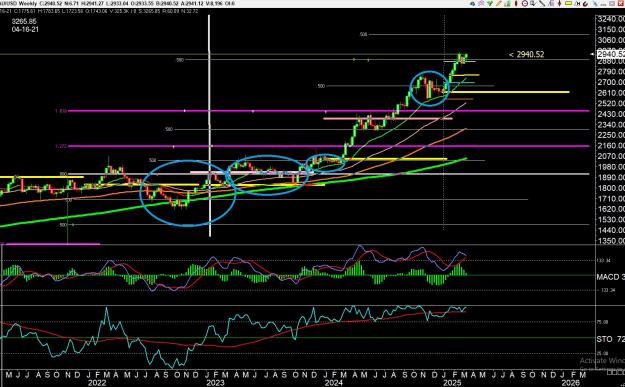Click the 2023 year label on time axis
This screenshot has width=625, height=387.
click(215, 383)
